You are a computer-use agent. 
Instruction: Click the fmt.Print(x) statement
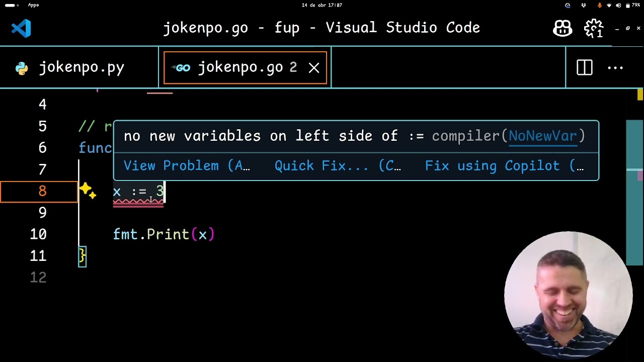(164, 235)
